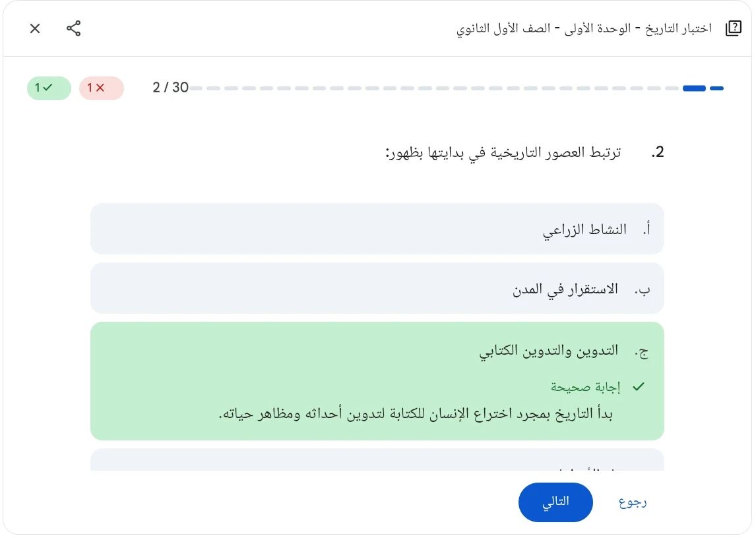Click the report question icon top-left
The width and height of the screenshot is (756, 538).
tap(733, 28)
